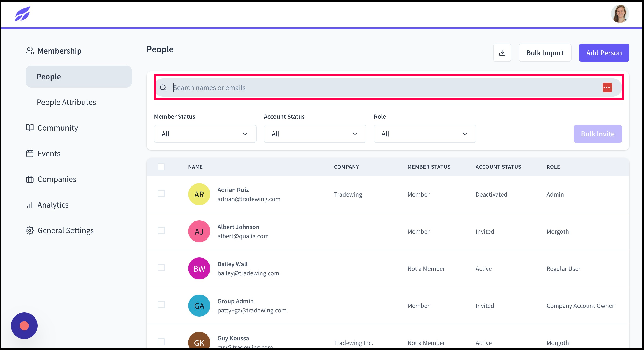Check the box for Adrian Ruiz
The width and height of the screenshot is (644, 350).
(161, 193)
